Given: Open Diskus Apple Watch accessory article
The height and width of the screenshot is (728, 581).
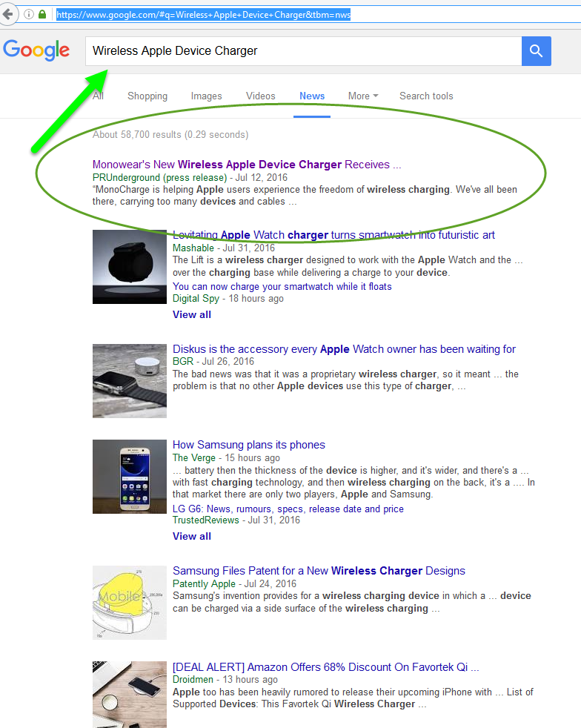Looking at the screenshot, I should (344, 349).
